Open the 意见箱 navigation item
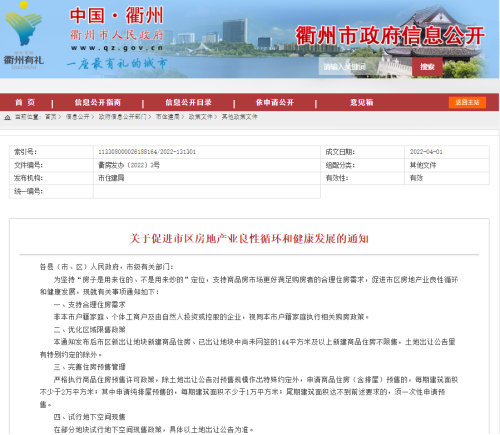 pos(361,102)
